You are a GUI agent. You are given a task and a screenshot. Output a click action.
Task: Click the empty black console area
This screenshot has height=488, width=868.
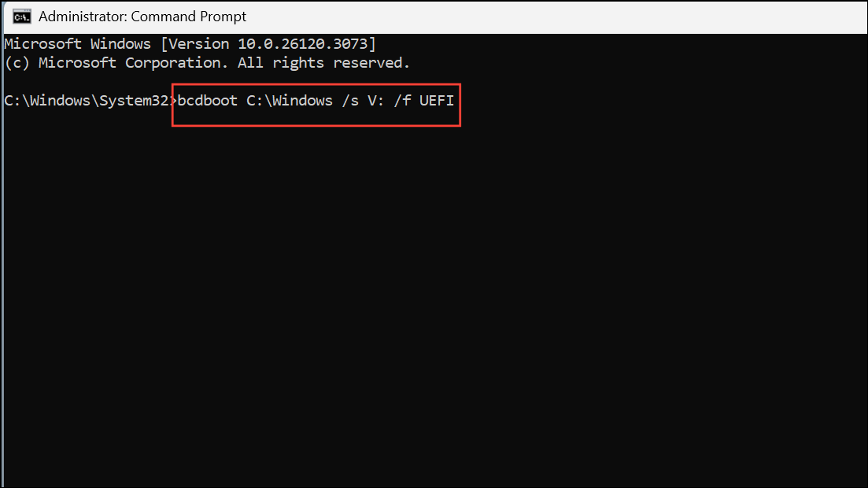point(433,315)
